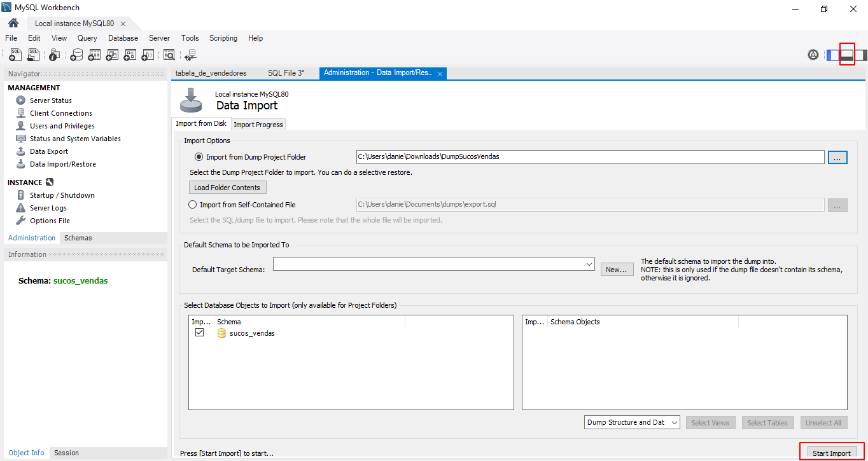The width and height of the screenshot is (868, 461).
Task: Open Startup / Shutdown in Navigator
Action: 62,195
